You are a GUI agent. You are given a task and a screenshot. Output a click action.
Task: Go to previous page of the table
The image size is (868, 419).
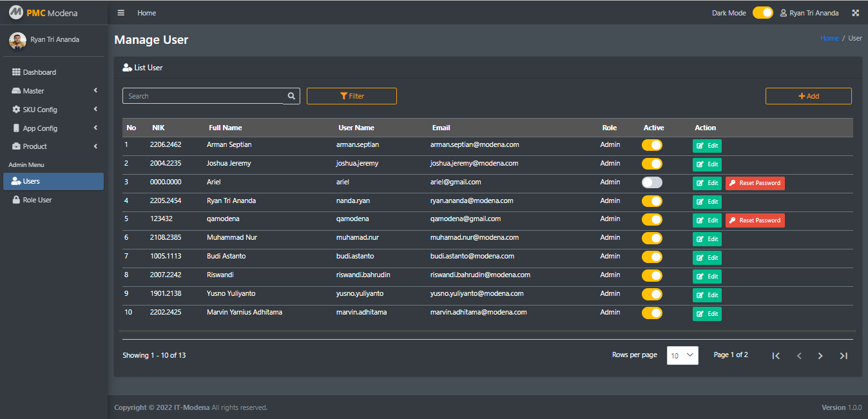[799, 356]
